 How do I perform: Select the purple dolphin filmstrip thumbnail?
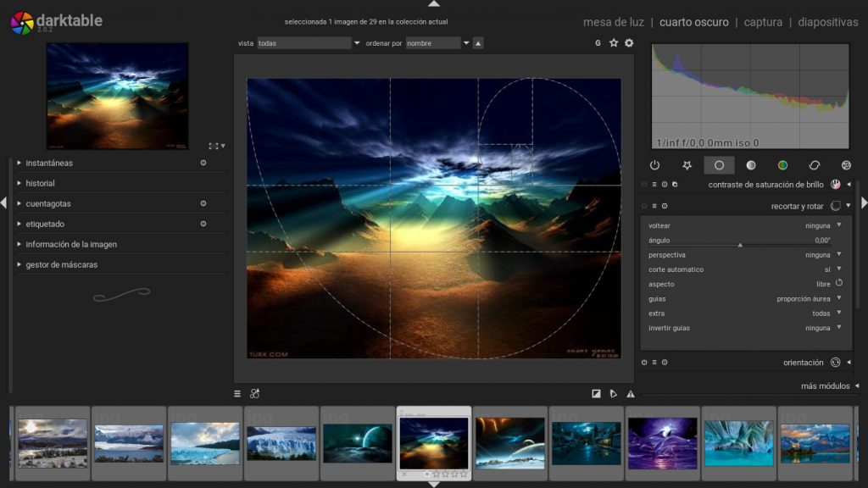pyautogui.click(x=662, y=443)
